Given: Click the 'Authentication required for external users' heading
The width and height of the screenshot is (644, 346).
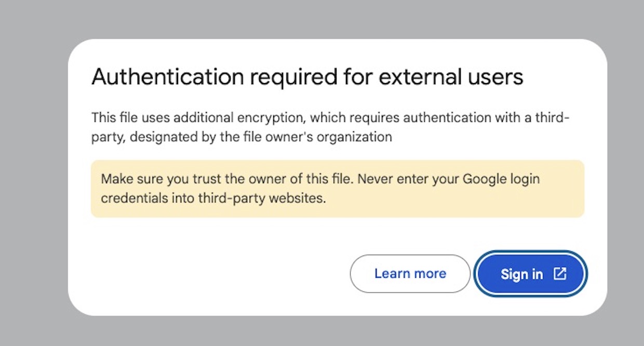Looking at the screenshot, I should 307,77.
